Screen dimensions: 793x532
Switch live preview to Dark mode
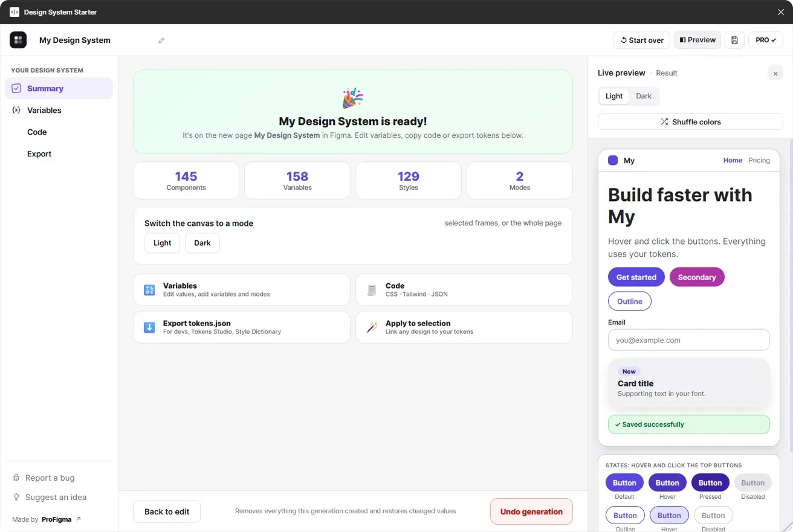coord(644,96)
